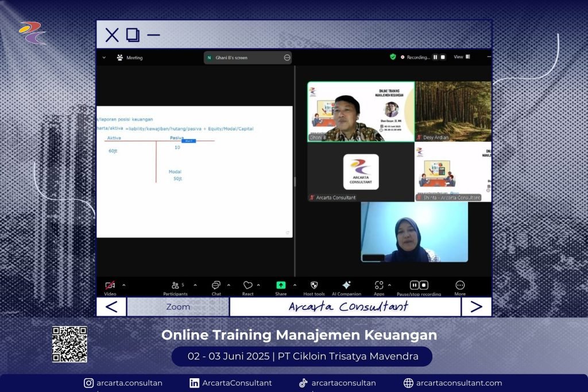Open the Apps menu icon
The image size is (588, 392).
point(379,285)
